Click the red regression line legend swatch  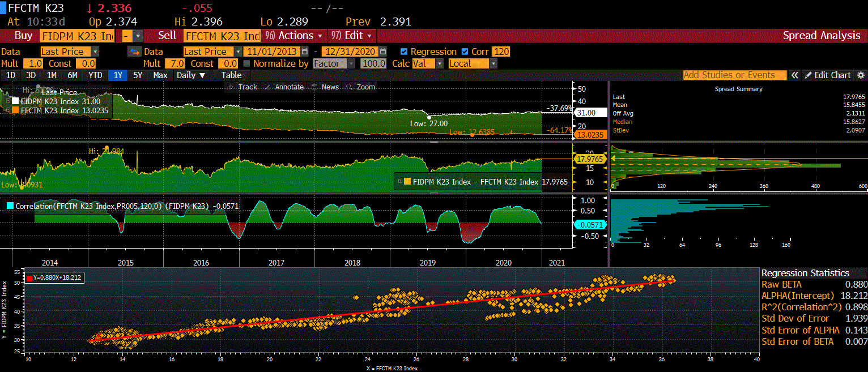tap(29, 278)
